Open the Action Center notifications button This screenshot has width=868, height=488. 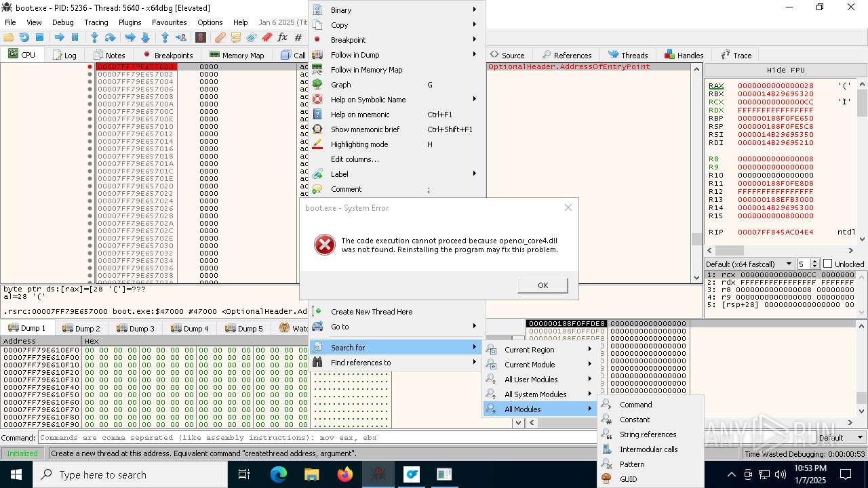846,474
